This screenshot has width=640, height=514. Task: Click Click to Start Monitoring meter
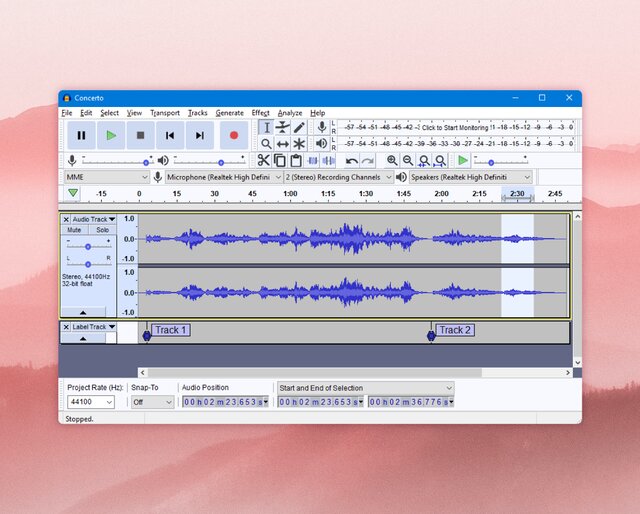pos(455,127)
